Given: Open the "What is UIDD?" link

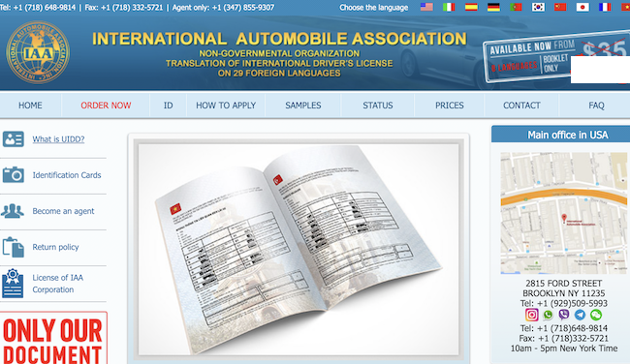Looking at the screenshot, I should [x=58, y=139].
